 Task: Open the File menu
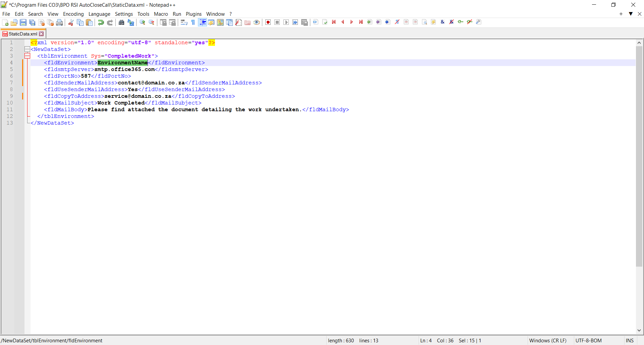6,14
